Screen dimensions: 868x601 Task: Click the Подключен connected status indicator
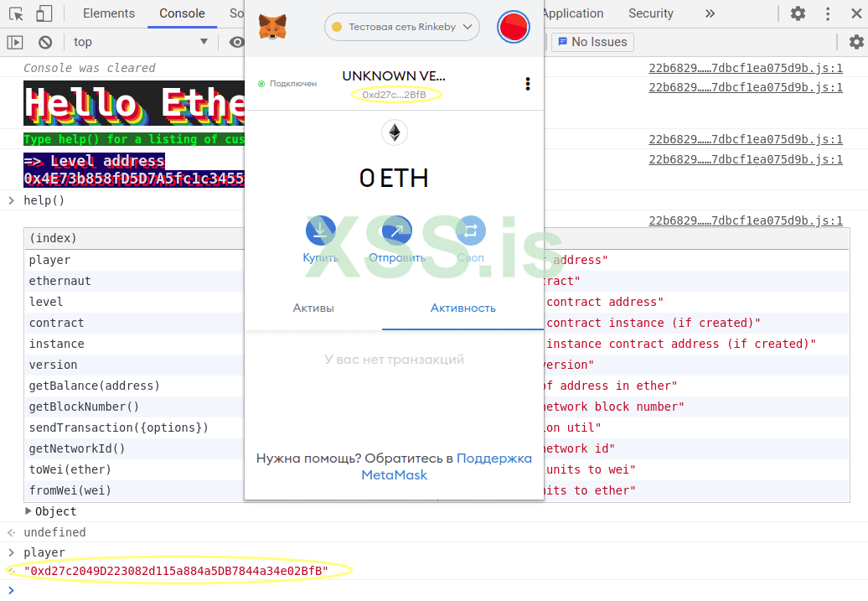tap(288, 84)
